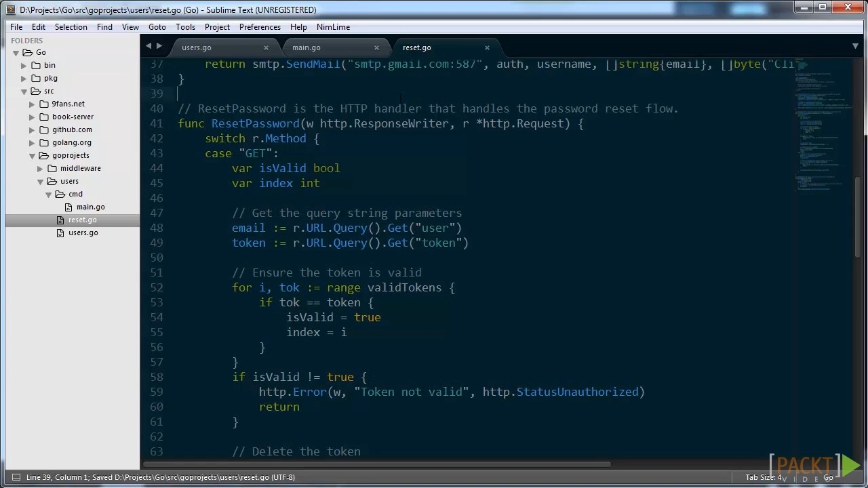Click the vertical scrollbar thumb
Screen dimensions: 868x488
click(x=857, y=217)
